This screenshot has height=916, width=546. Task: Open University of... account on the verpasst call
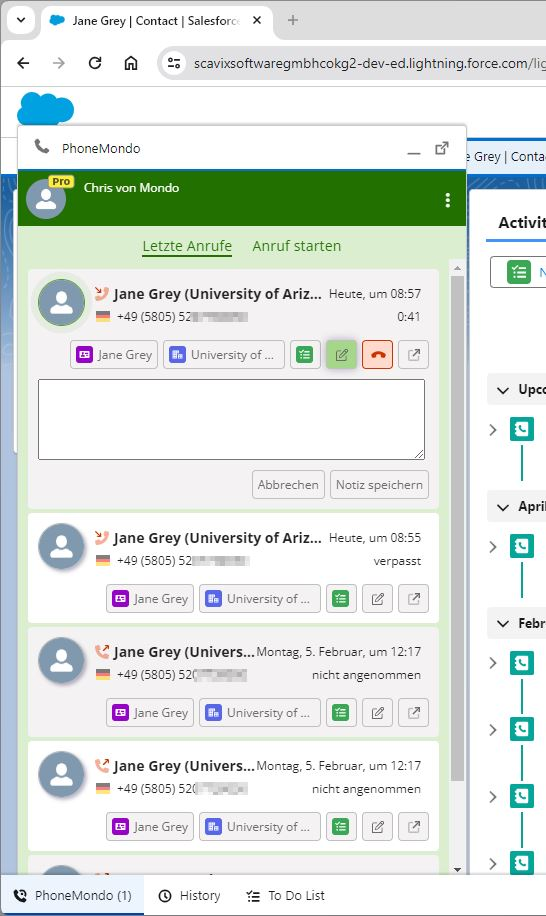pos(260,599)
